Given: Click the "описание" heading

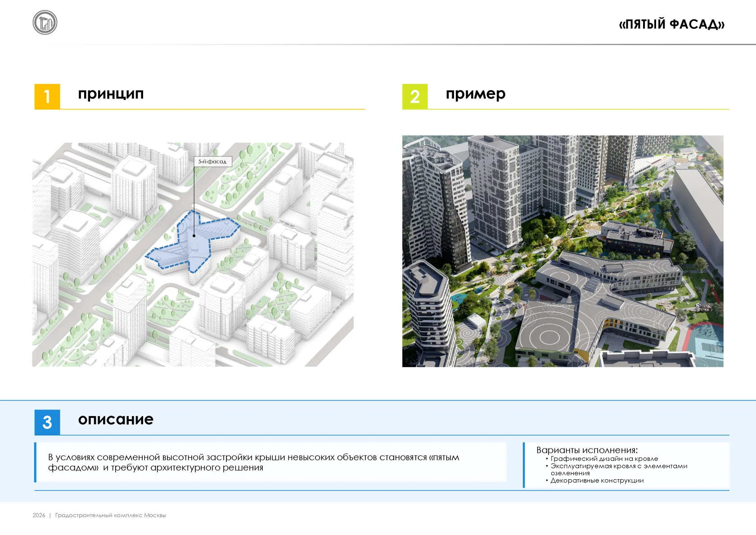Looking at the screenshot, I should tap(116, 419).
